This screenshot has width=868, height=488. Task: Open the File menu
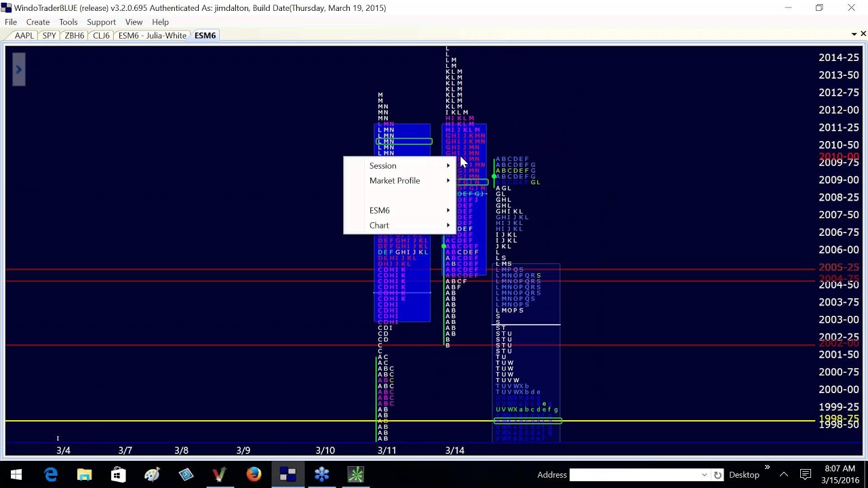pyautogui.click(x=11, y=22)
